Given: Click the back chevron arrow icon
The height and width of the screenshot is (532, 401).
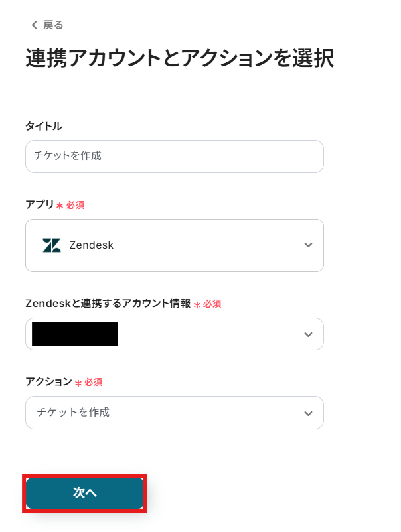Looking at the screenshot, I should tap(34, 25).
